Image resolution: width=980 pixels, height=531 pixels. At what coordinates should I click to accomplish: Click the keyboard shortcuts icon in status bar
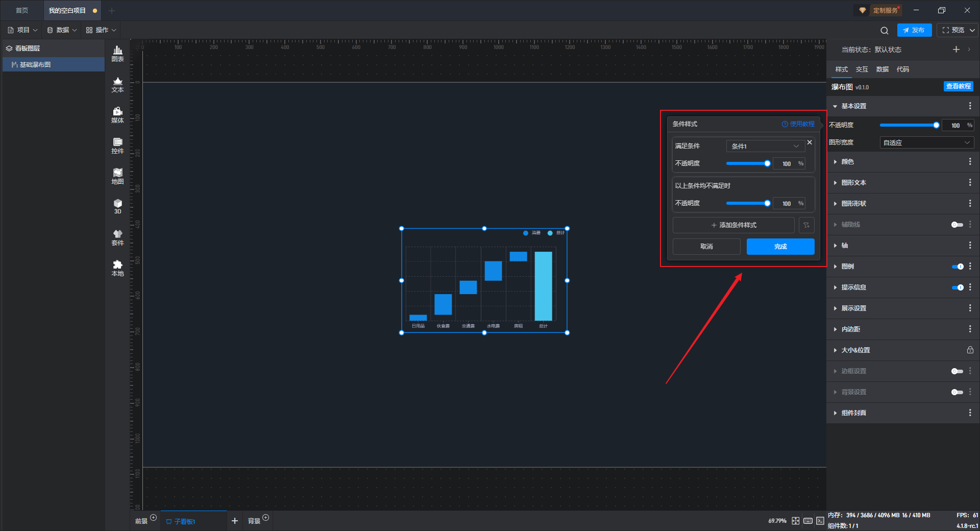click(x=808, y=521)
